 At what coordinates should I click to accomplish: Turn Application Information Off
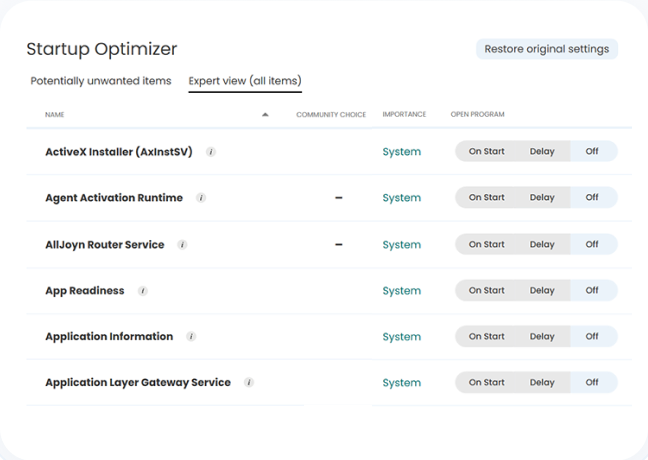(x=592, y=336)
